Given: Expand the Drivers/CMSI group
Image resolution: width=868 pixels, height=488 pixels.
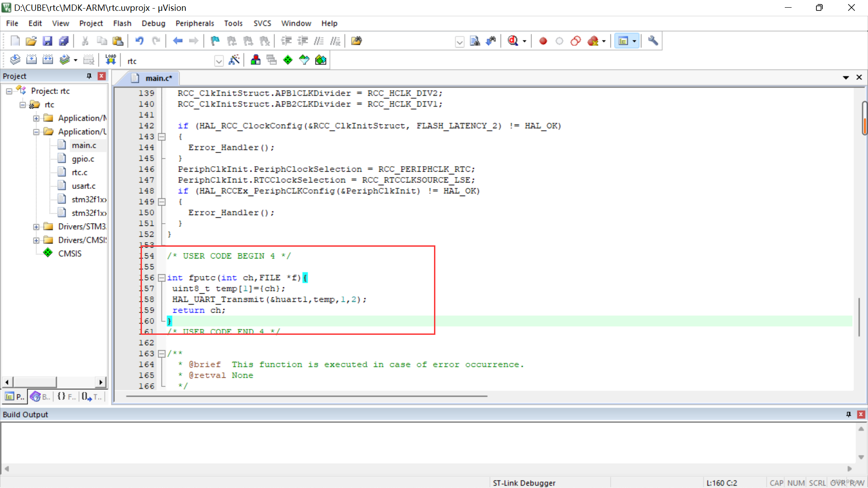Looking at the screenshot, I should pos(36,240).
